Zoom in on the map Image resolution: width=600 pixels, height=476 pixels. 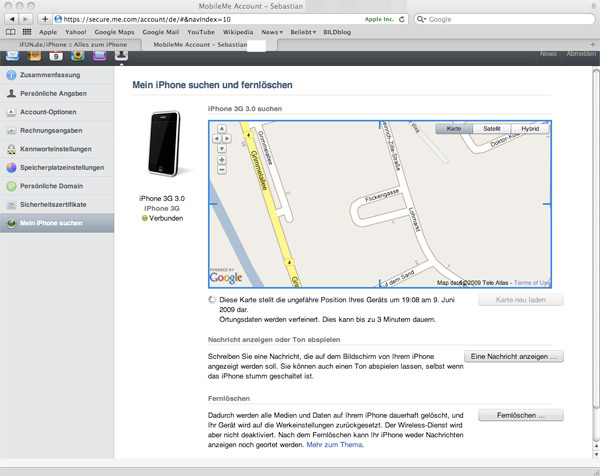tap(222, 160)
